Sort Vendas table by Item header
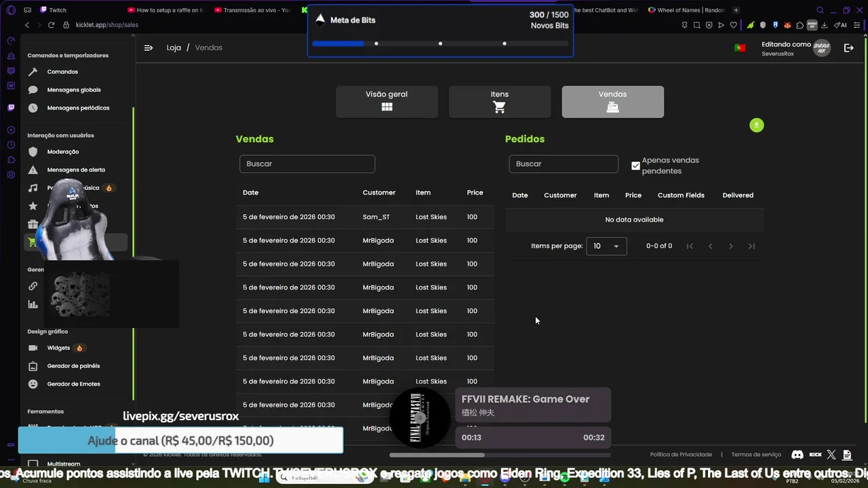 coord(423,192)
